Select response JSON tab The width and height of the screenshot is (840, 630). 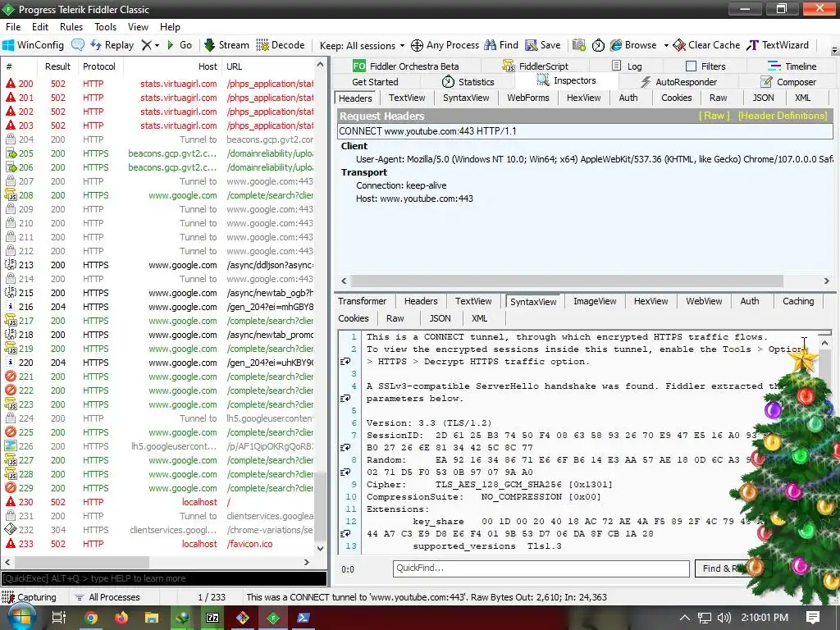[440, 318]
